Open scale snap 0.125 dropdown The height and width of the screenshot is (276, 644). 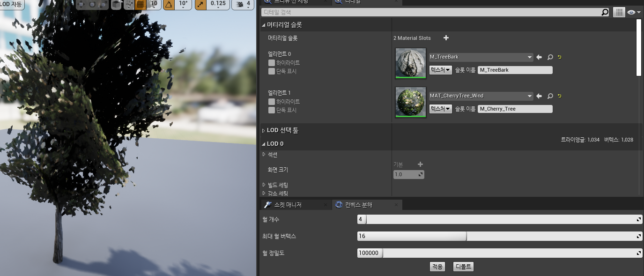pyautogui.click(x=218, y=4)
